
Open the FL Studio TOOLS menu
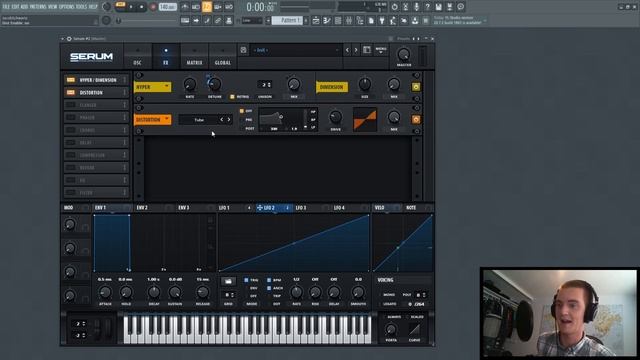click(x=82, y=7)
